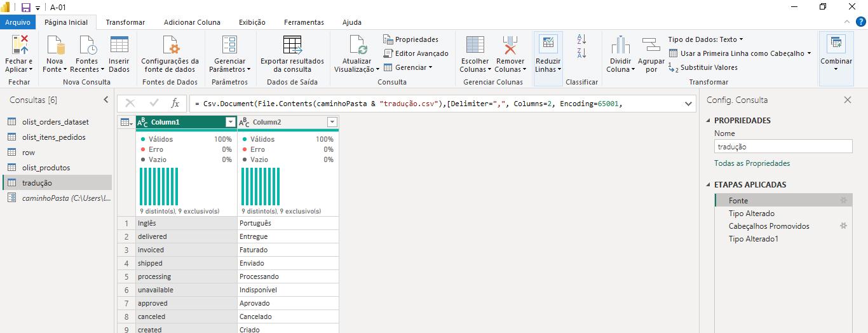Select Tipo Alterado1 step

(x=754, y=239)
